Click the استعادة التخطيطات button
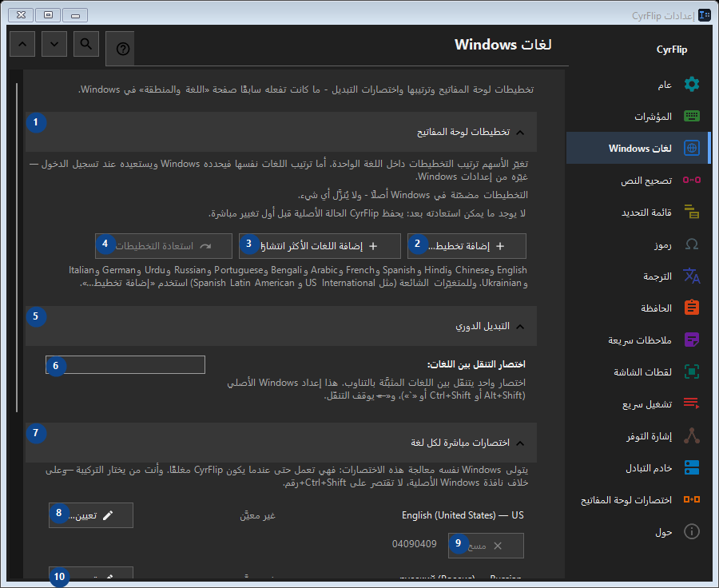Viewport: 719px width, 588px height. 164,246
